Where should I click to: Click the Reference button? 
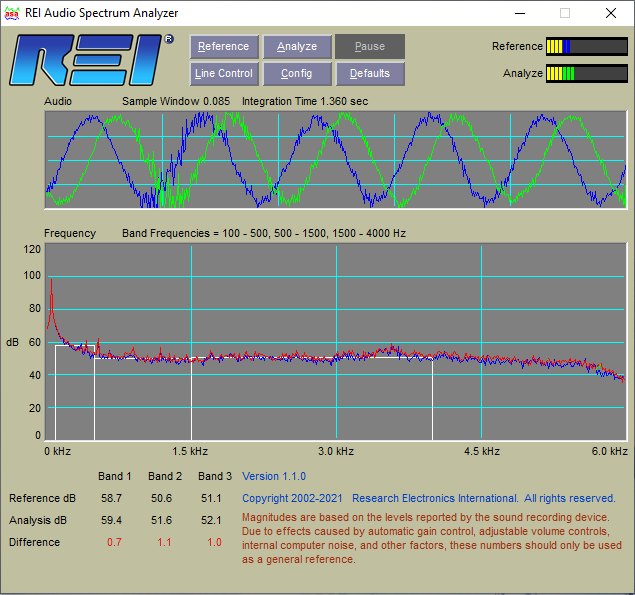224,47
